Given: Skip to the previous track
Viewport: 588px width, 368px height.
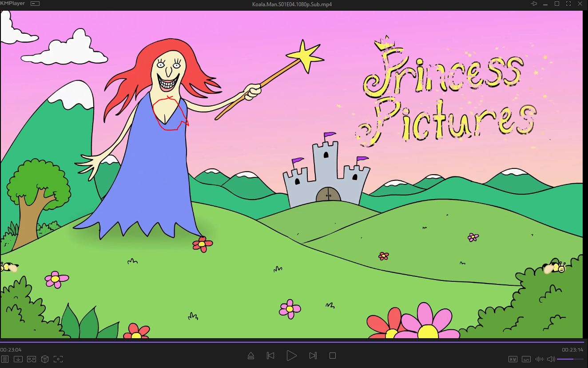Looking at the screenshot, I should click(x=270, y=356).
